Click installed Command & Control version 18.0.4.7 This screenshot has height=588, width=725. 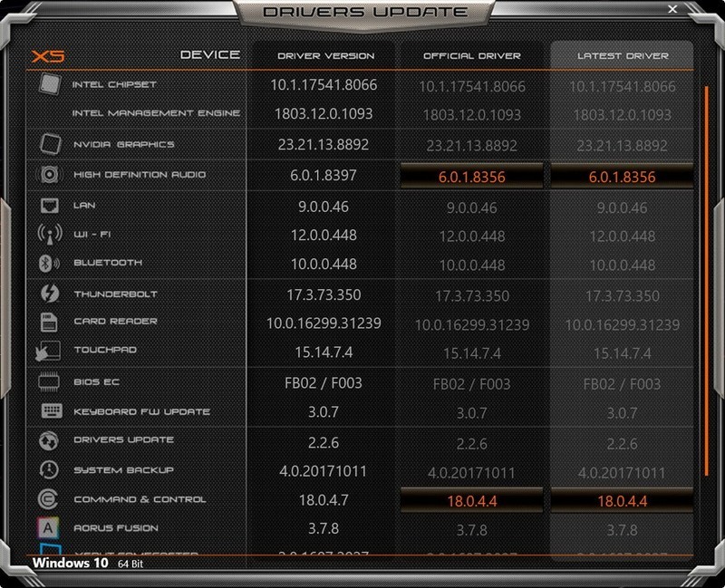click(324, 500)
